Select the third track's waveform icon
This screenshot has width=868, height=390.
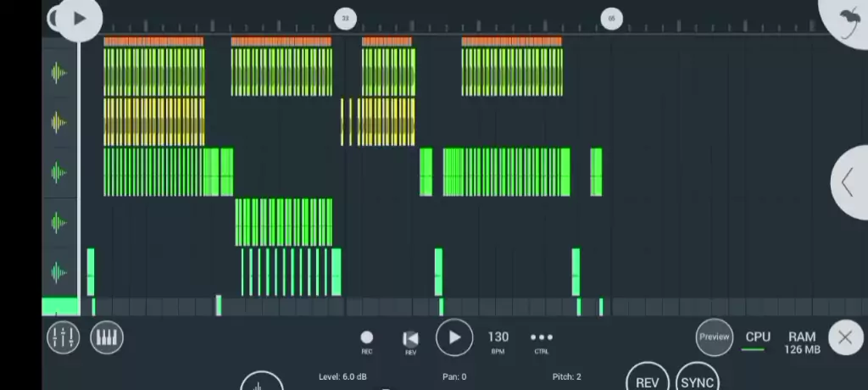pos(58,172)
